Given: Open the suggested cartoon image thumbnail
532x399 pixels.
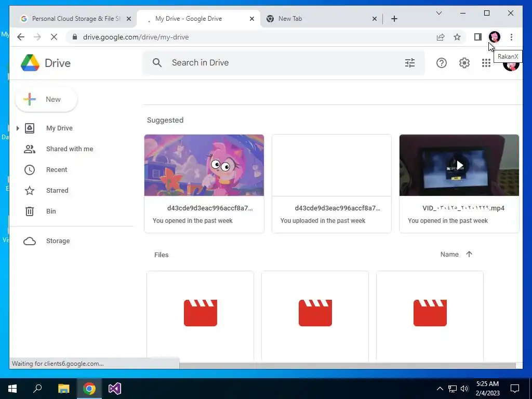Looking at the screenshot, I should [204, 165].
